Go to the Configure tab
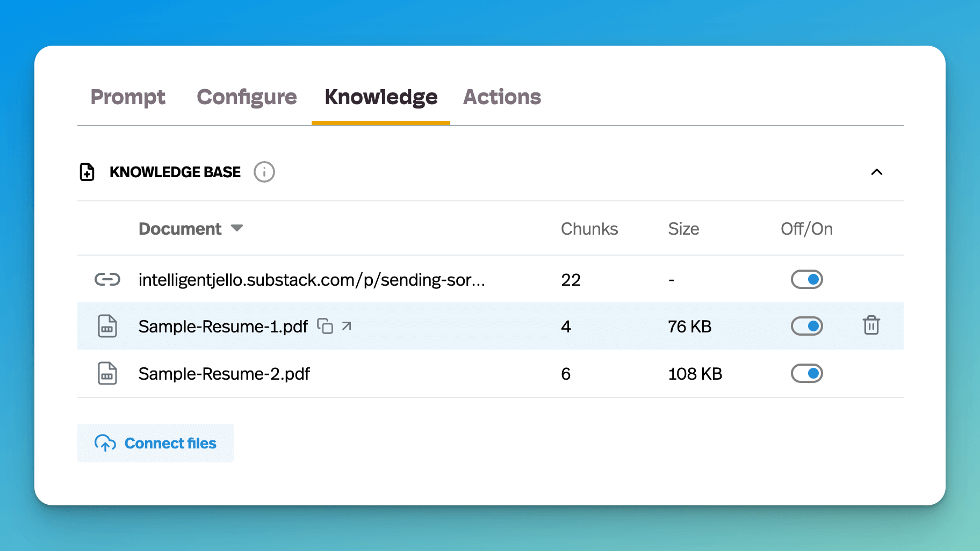 [x=247, y=97]
